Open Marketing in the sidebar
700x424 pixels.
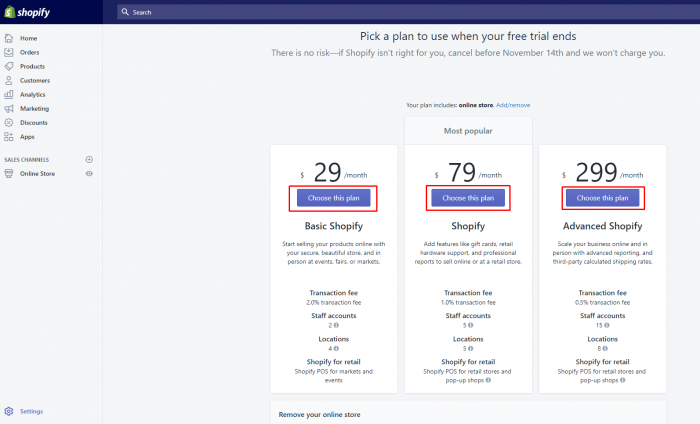34,108
